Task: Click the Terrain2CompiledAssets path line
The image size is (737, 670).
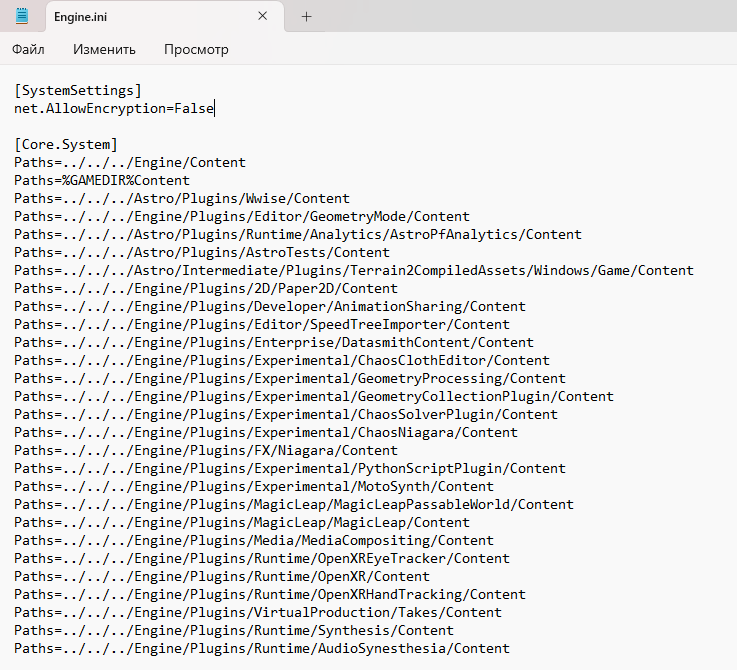Action: [x=354, y=270]
